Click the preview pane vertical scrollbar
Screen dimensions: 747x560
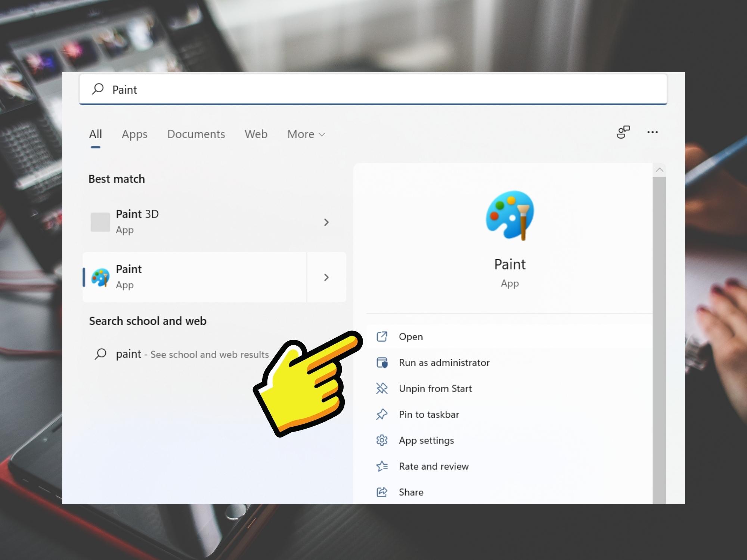point(659,340)
